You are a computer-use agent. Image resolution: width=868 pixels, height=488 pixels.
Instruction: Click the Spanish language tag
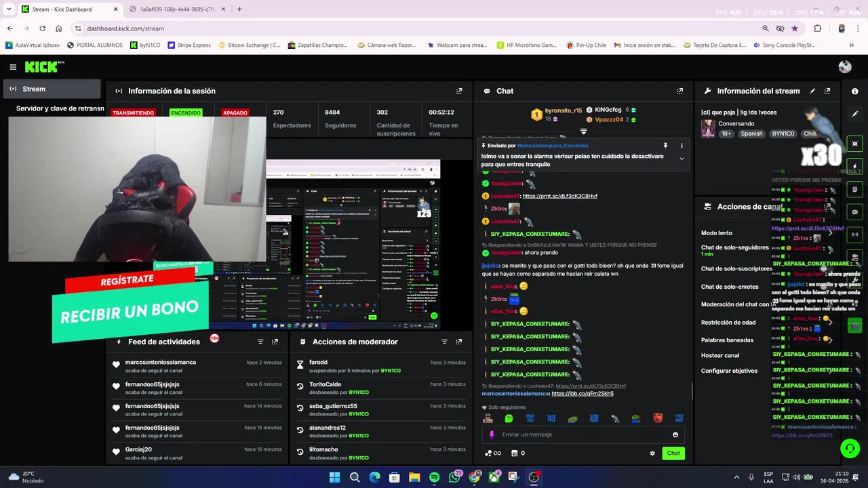coord(751,134)
